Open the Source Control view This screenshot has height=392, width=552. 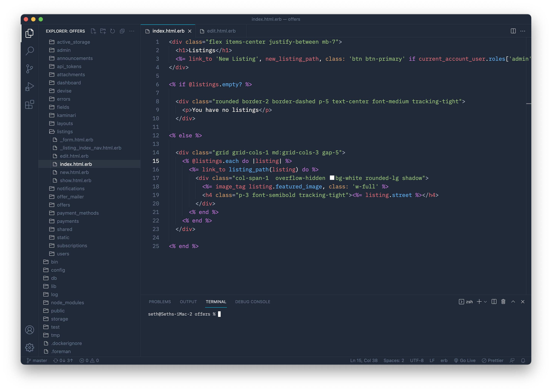29,69
